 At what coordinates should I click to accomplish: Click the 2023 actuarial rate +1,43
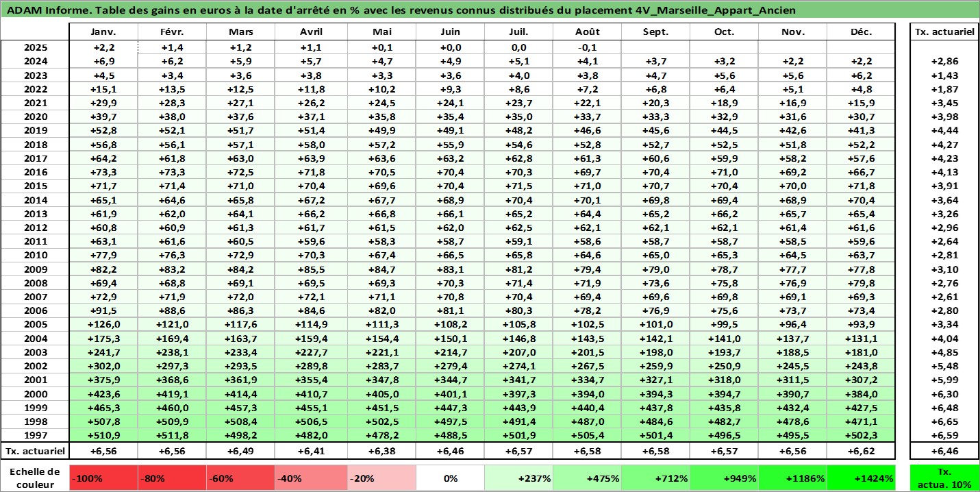tap(944, 75)
